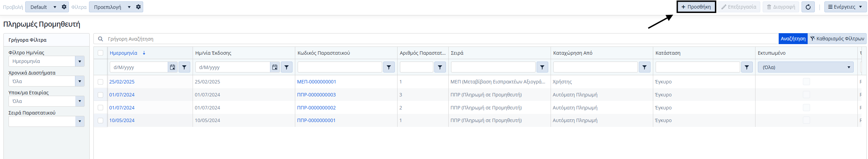Click the refresh icon button
Screen dimensions: 868x159
(808, 7)
